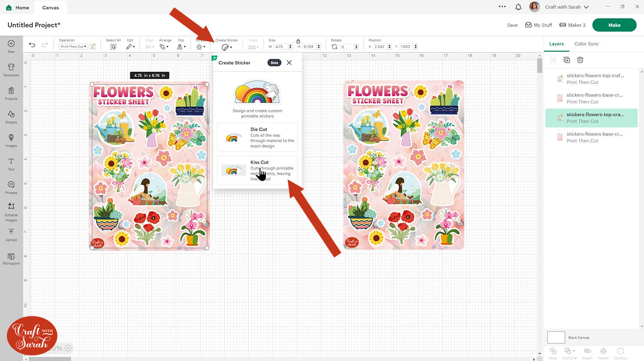Image resolution: width=644 pixels, height=361 pixels.
Task: Choose the Kiss Cut sticker option
Action: (x=258, y=170)
